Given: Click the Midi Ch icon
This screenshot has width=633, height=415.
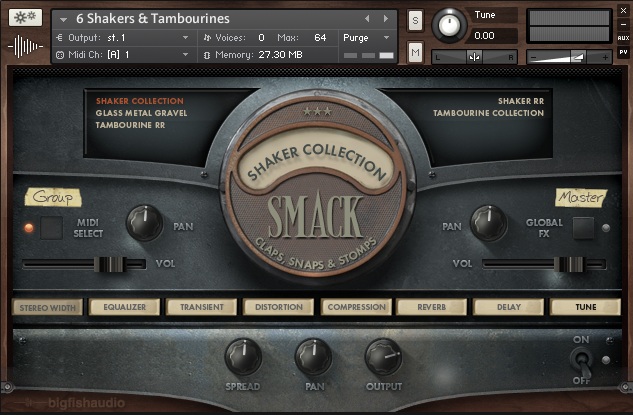Looking at the screenshot, I should click(60, 55).
